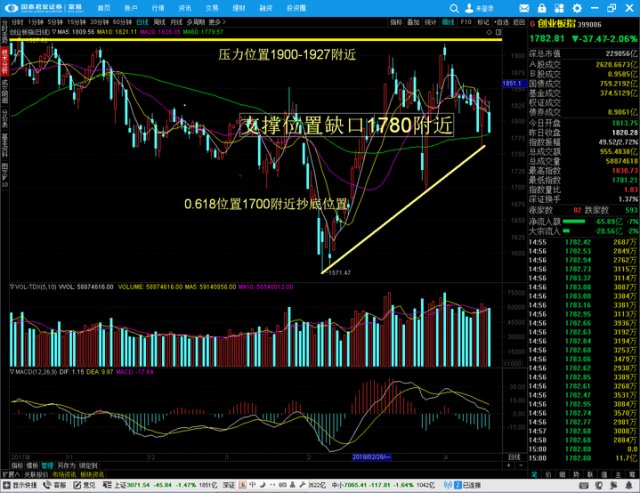
Task: Open settings gear in title bar
Action: pyautogui.click(x=577, y=8)
